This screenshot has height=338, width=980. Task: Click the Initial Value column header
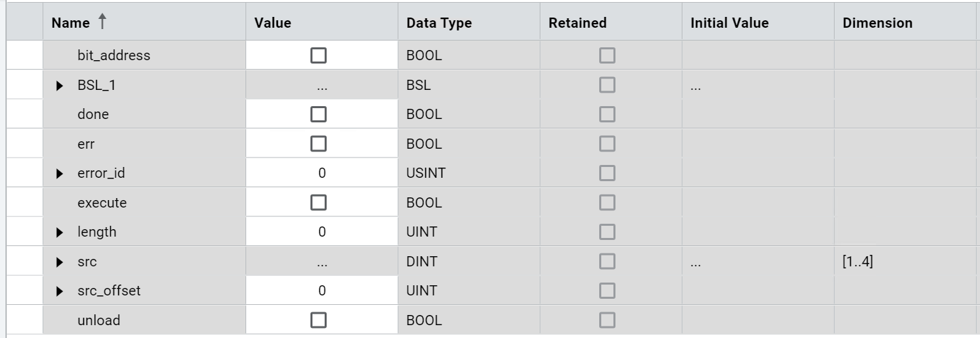(x=729, y=23)
